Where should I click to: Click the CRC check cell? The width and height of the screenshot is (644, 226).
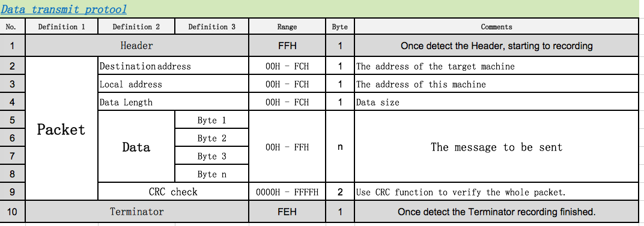pos(174,192)
